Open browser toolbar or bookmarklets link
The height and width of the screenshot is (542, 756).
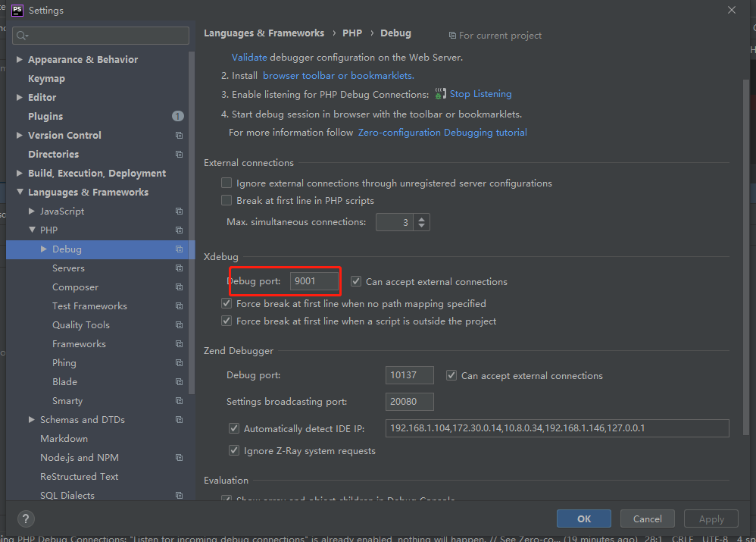coord(338,76)
